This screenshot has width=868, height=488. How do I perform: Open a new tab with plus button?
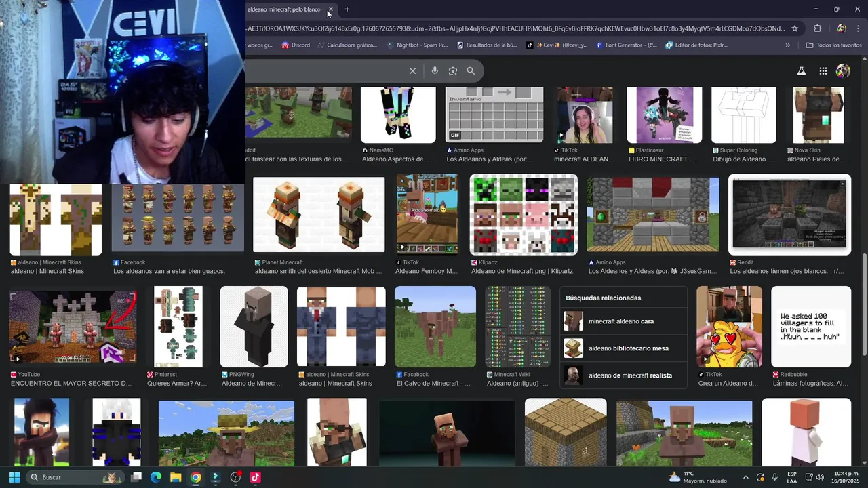click(347, 9)
